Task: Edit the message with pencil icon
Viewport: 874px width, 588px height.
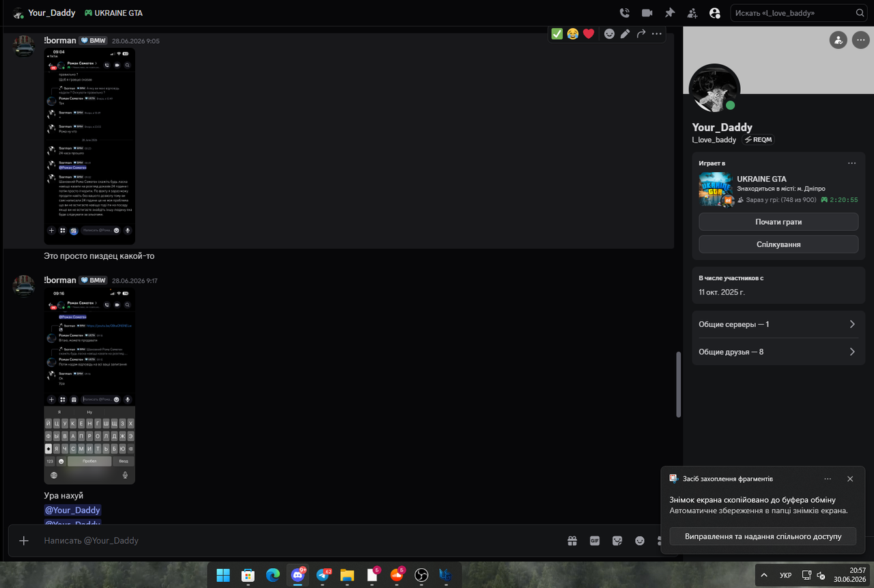Action: [x=625, y=33]
